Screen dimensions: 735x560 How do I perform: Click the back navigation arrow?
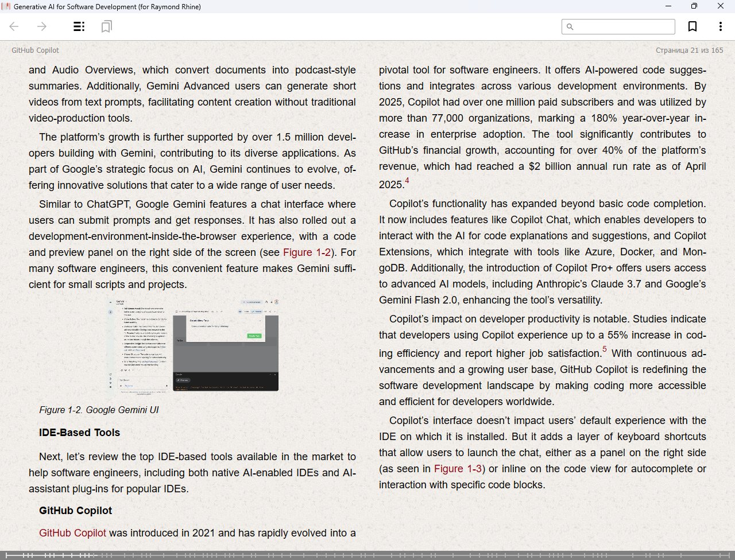click(x=14, y=26)
